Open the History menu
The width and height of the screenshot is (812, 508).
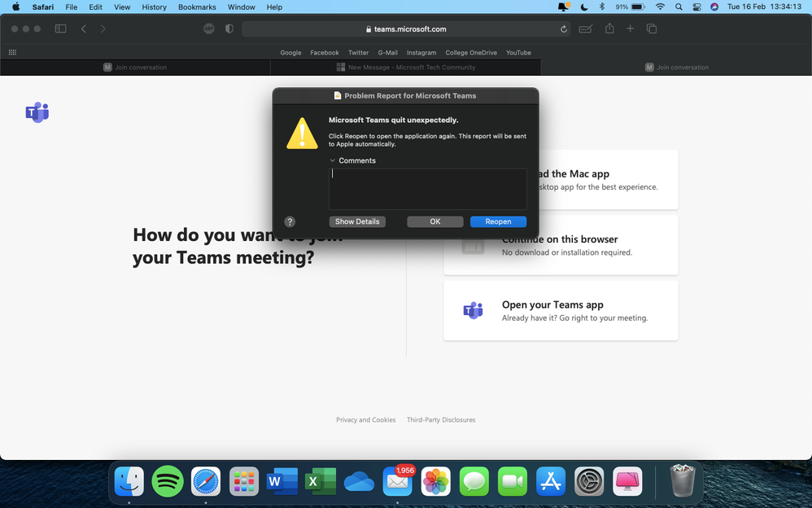tap(154, 7)
